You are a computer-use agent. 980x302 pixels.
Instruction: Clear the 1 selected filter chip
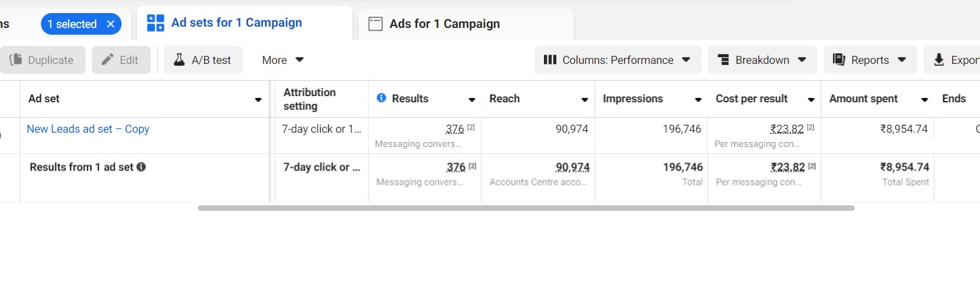(110, 24)
